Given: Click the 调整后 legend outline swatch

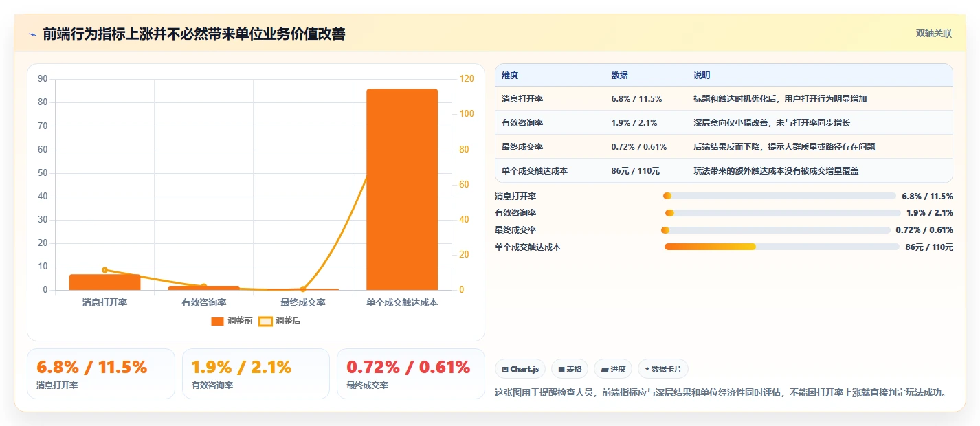Looking at the screenshot, I should [x=265, y=321].
